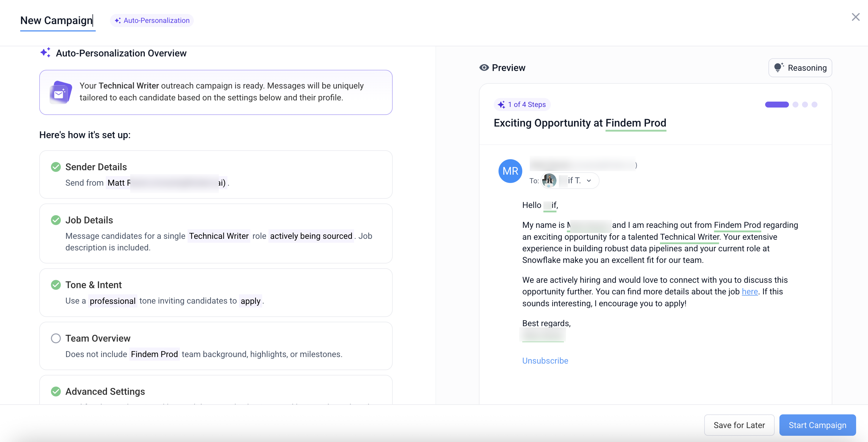Enable the Team Overview circle toggle
Image resolution: width=868 pixels, height=442 pixels.
(56, 338)
